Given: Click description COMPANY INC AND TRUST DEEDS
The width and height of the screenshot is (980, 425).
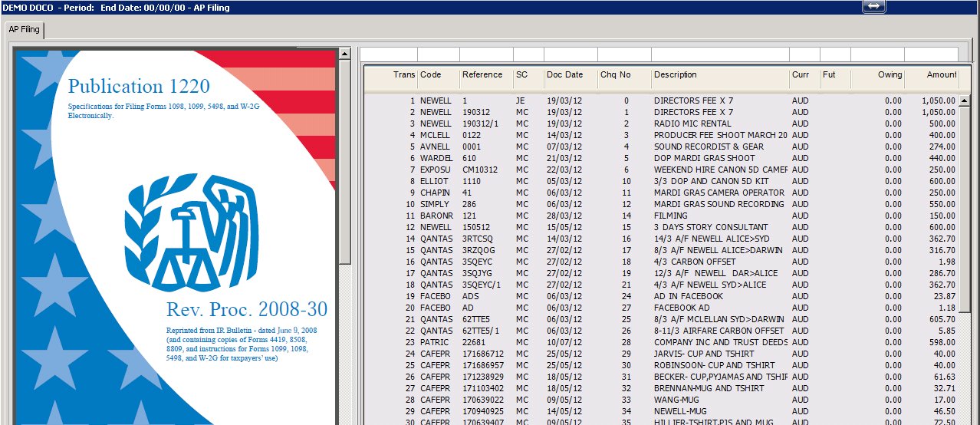Looking at the screenshot, I should click(721, 342).
